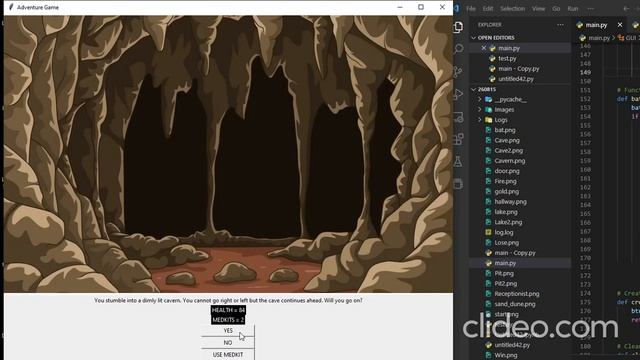Select test.py in Open Editors

click(507, 58)
